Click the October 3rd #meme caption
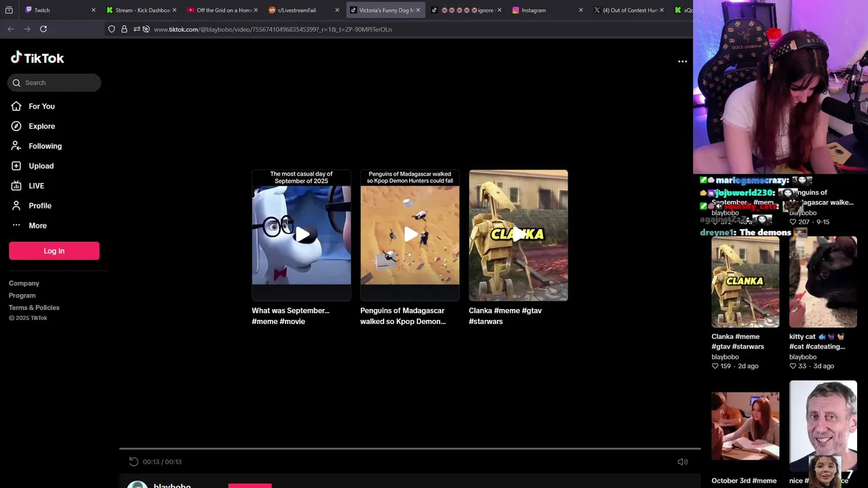868x488 pixels. point(744,481)
